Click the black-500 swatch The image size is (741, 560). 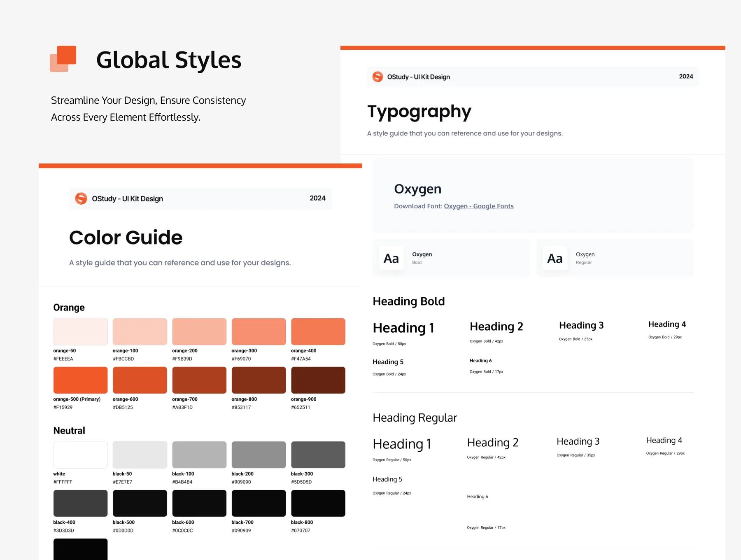click(140, 503)
